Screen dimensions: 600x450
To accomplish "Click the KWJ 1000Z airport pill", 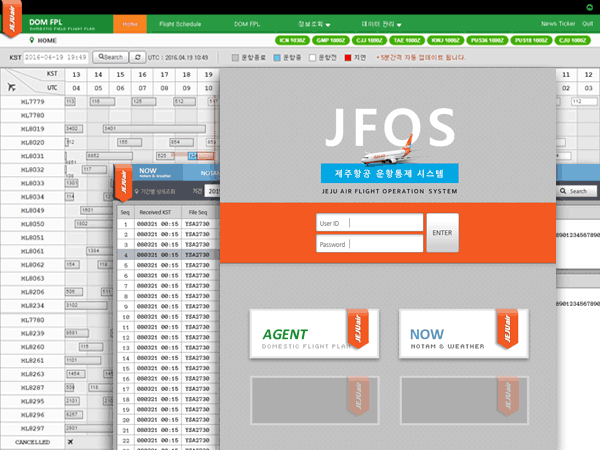I will (x=445, y=40).
